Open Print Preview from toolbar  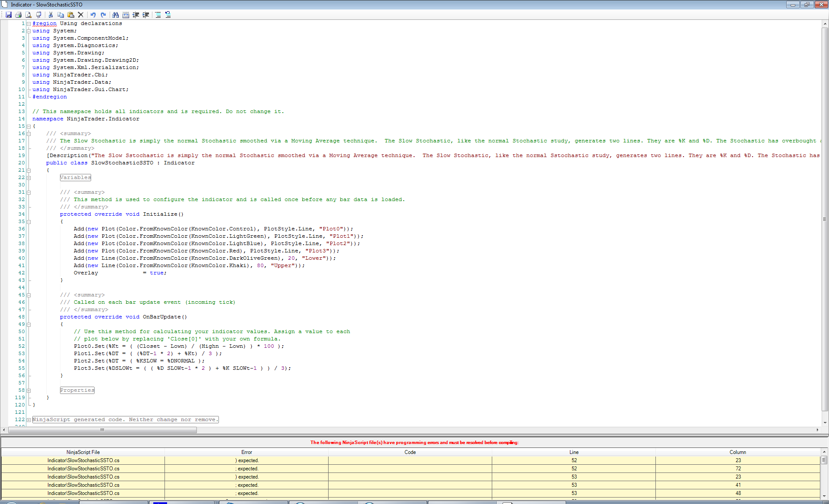pyautogui.click(x=28, y=15)
